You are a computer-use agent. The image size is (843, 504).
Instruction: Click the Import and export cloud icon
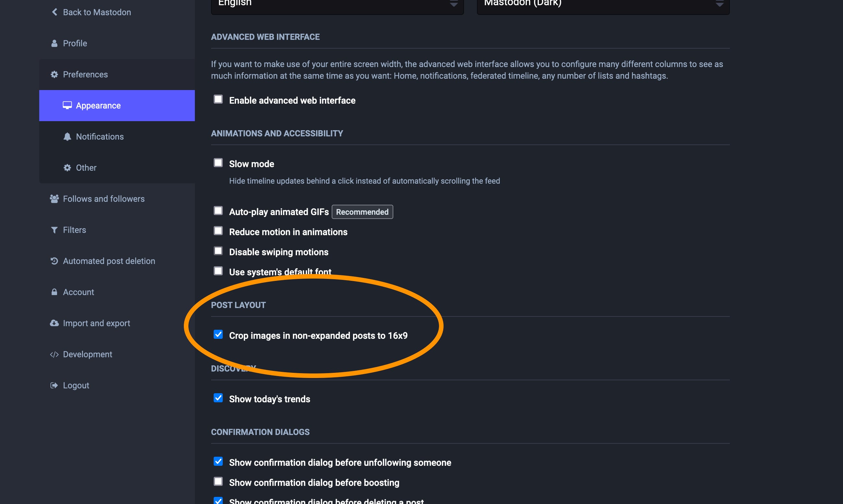(x=54, y=323)
